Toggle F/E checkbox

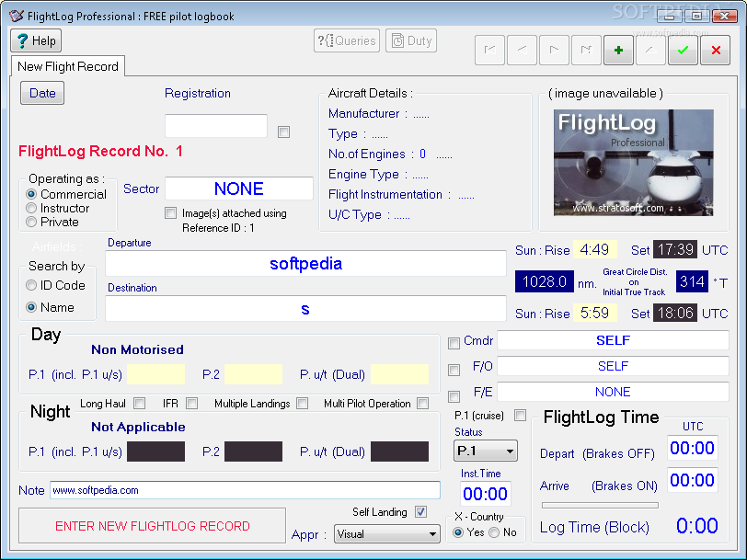pos(454,396)
